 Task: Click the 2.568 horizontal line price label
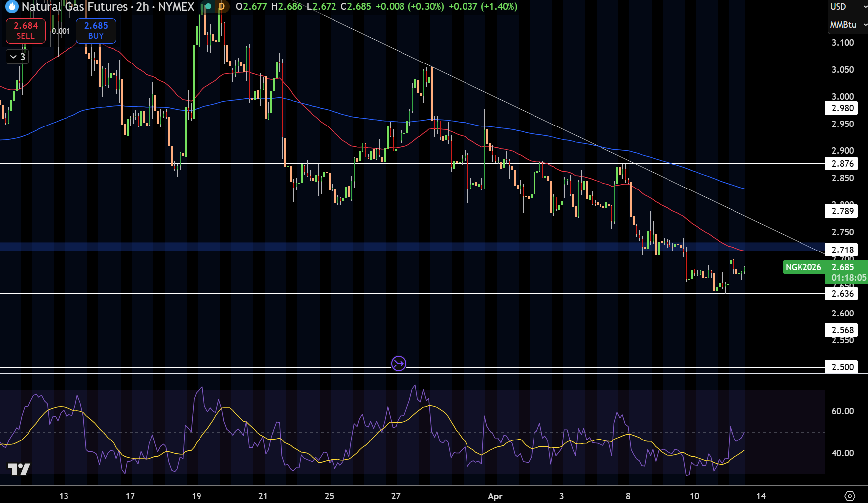pos(842,330)
